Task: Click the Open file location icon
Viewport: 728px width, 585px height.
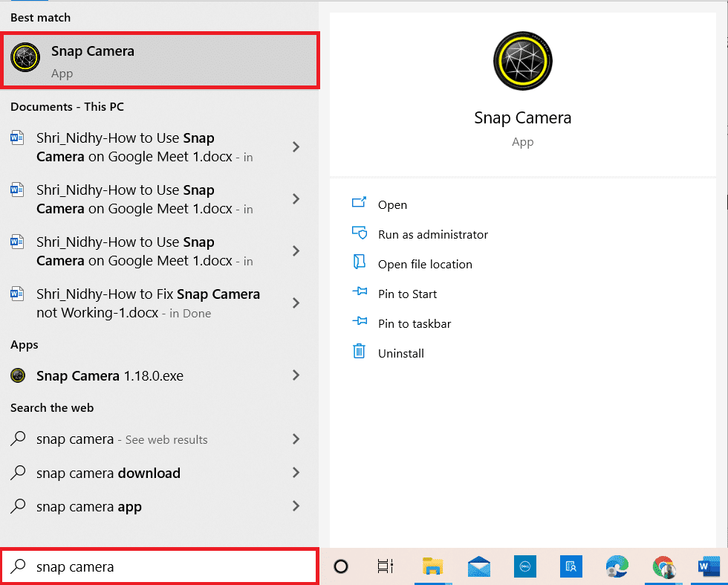Action: 360,264
